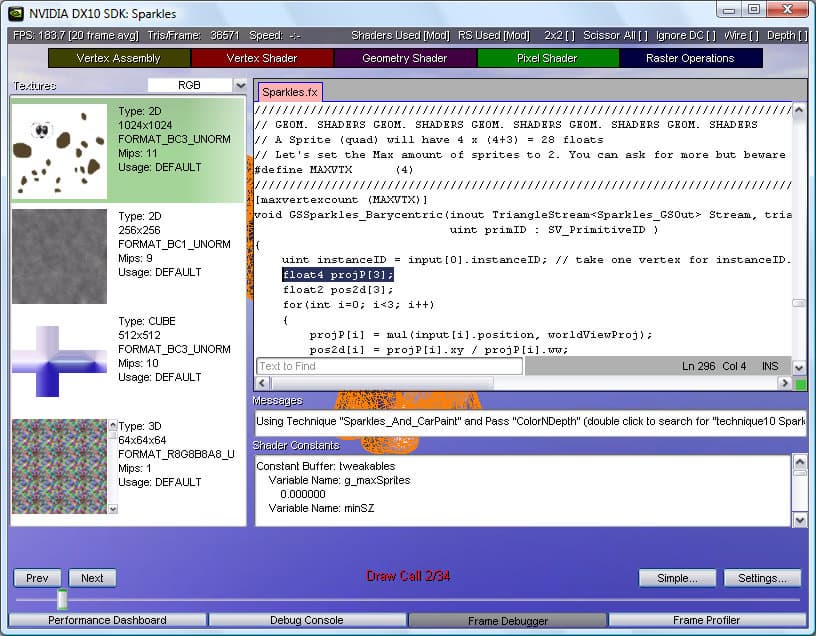The height and width of the screenshot is (636, 816).
Task: Click code editor right scroll arrow
Action: pyautogui.click(x=784, y=383)
